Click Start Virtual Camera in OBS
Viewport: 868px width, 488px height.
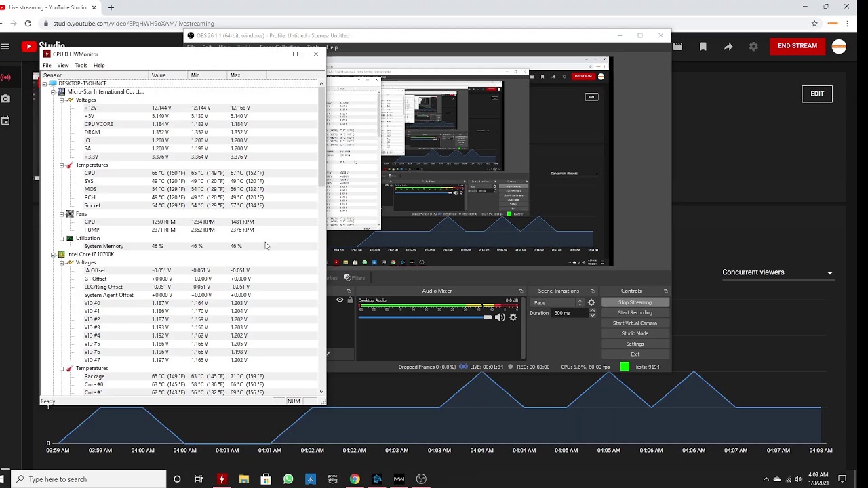point(635,323)
